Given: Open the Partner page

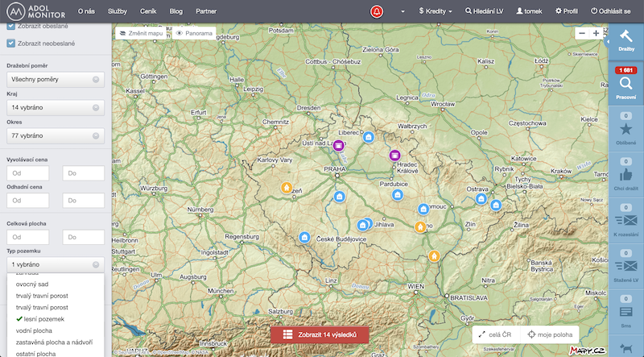Looking at the screenshot, I should (206, 11).
